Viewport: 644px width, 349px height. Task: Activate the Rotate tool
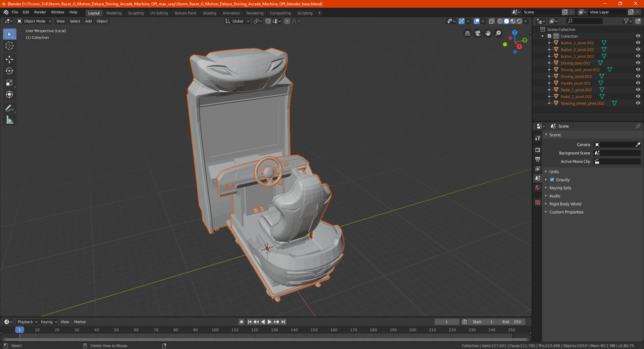coord(9,71)
